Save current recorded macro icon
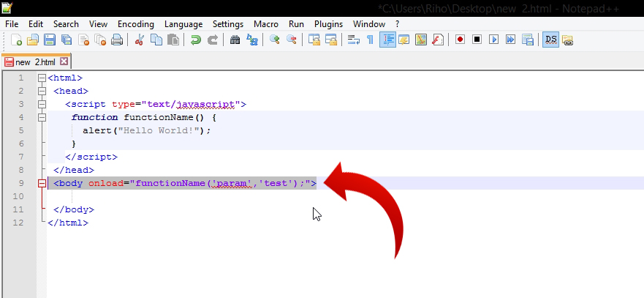 pos(527,40)
